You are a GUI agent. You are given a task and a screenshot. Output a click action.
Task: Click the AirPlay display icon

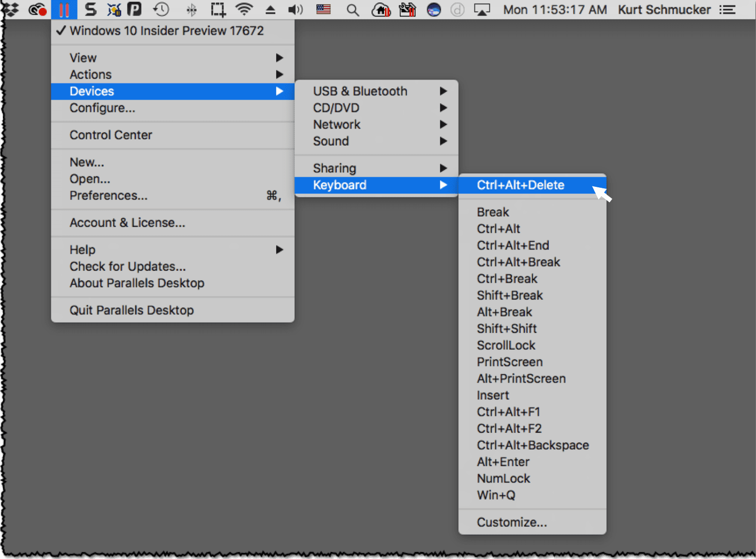pyautogui.click(x=481, y=9)
